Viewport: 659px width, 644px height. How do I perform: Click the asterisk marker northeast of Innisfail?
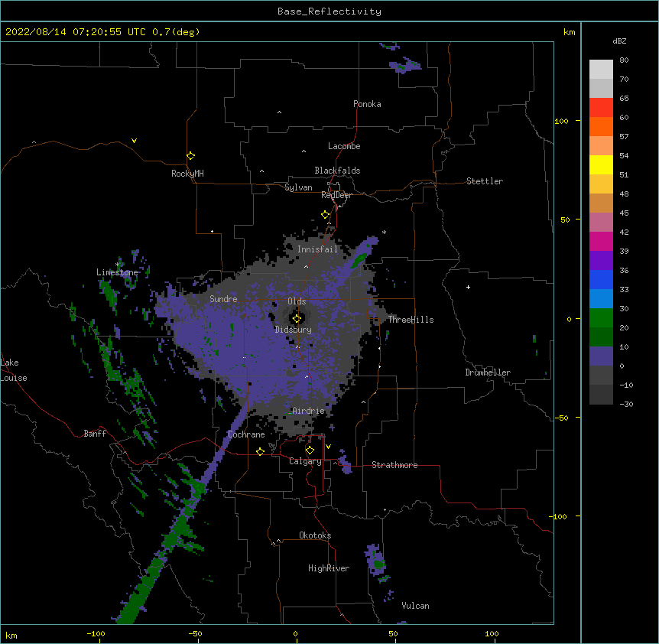point(384,232)
